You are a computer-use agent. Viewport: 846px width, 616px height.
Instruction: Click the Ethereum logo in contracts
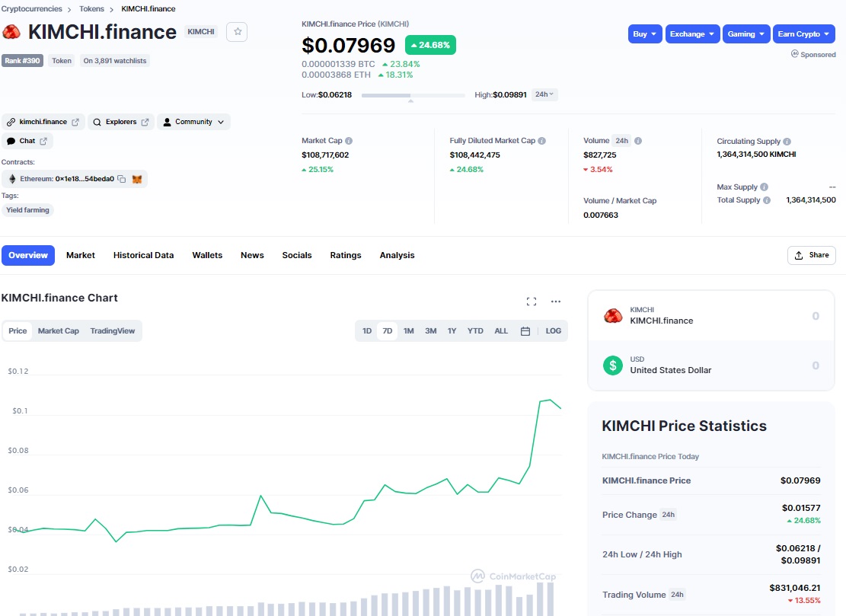12,179
